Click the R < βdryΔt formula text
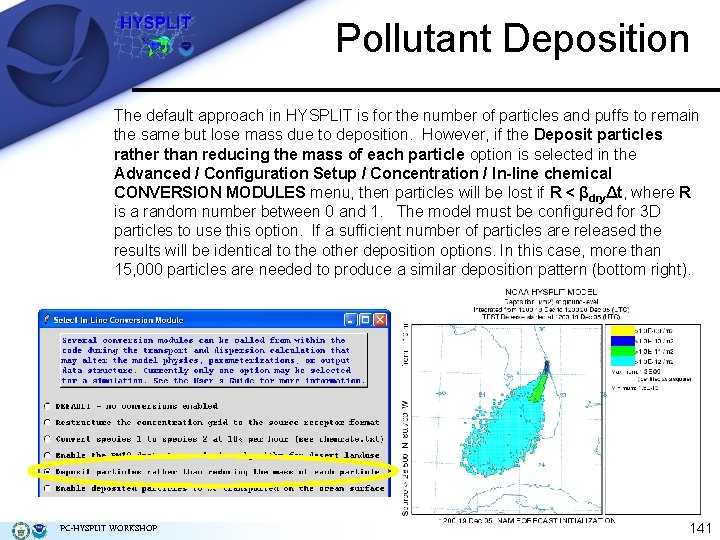Viewport: 720px width, 540px height. point(586,193)
